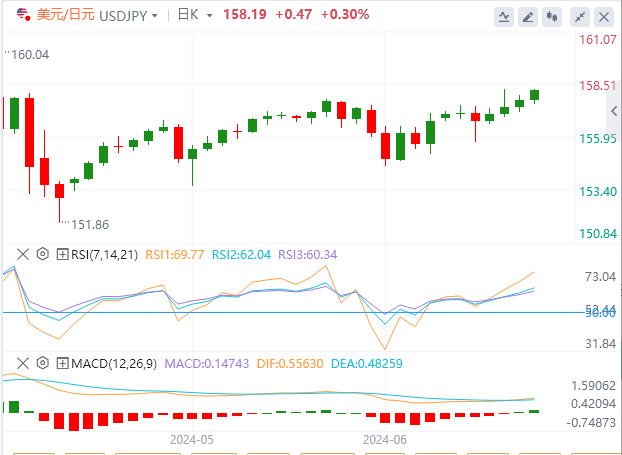Click the USD/JPY flag icon
Viewport: 622px width, 455px height.
click(x=22, y=15)
